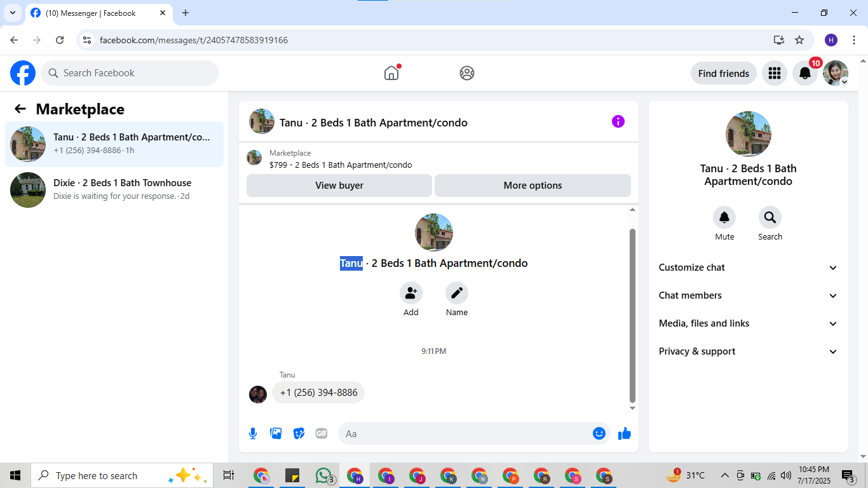Reload the page in Chrome
The height and width of the screenshot is (488, 868).
(60, 40)
